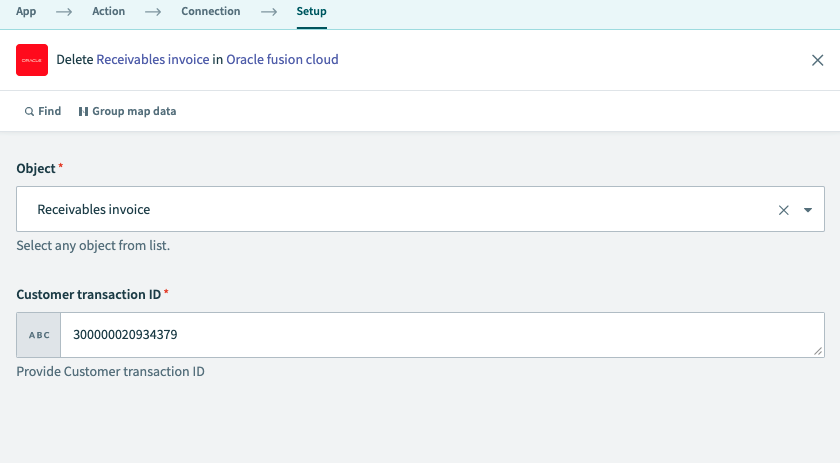Click the Object field label
The width and height of the screenshot is (840, 463).
36,169
